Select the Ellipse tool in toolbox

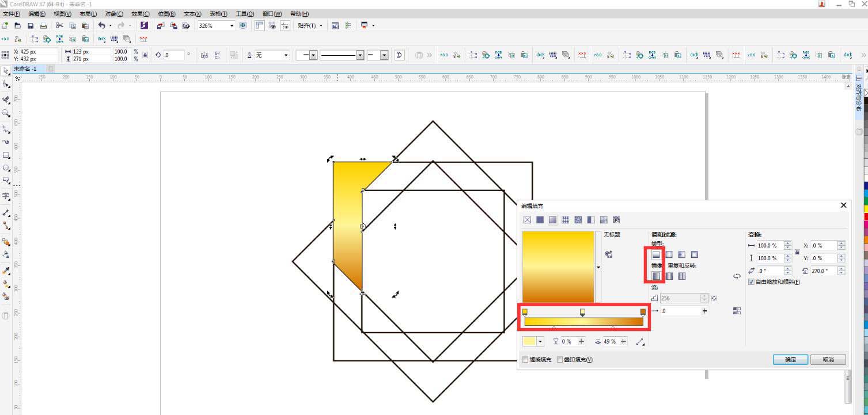[6, 168]
